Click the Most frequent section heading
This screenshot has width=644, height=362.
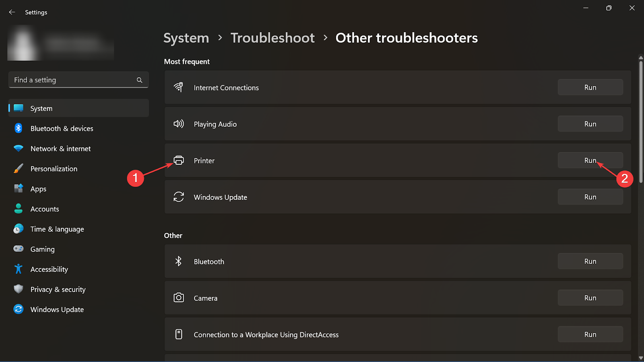187,62
